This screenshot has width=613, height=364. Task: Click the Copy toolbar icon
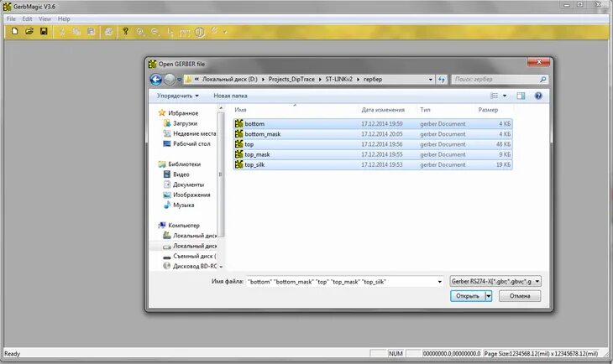[x=76, y=32]
